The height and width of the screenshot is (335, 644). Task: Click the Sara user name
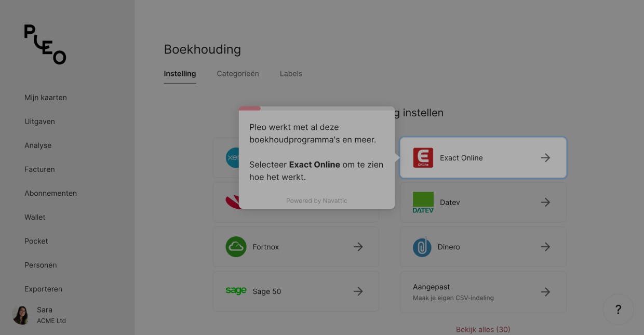[45, 310]
